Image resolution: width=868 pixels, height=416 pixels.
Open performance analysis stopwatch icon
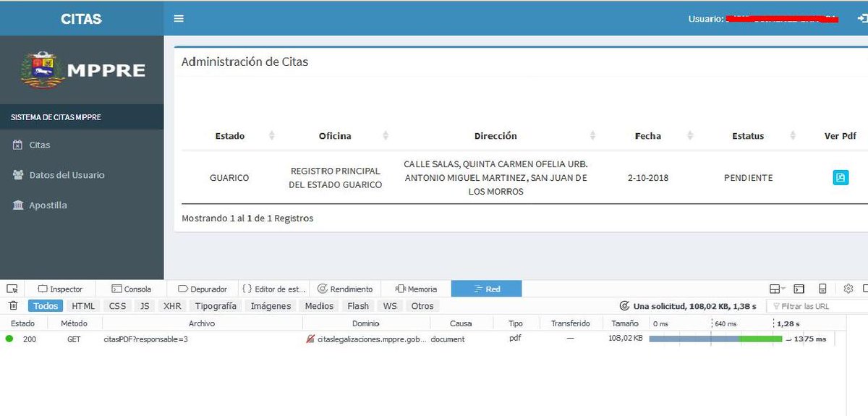[625, 306]
